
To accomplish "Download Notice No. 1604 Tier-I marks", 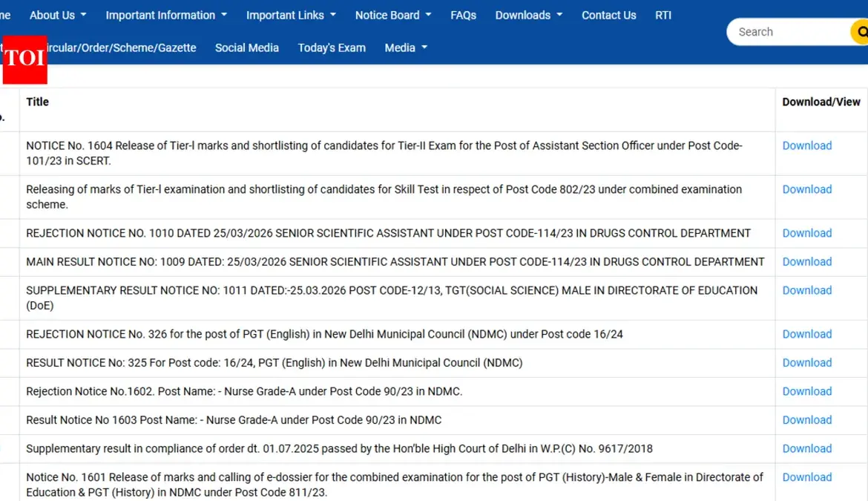I will click(x=806, y=145).
